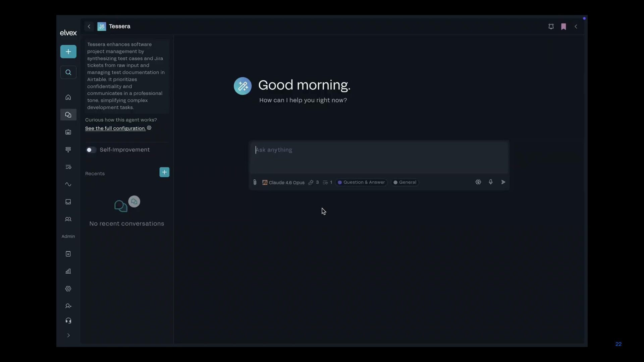Click the brain icon in the chat bar
Screen dimensions: 644x362
(478, 182)
